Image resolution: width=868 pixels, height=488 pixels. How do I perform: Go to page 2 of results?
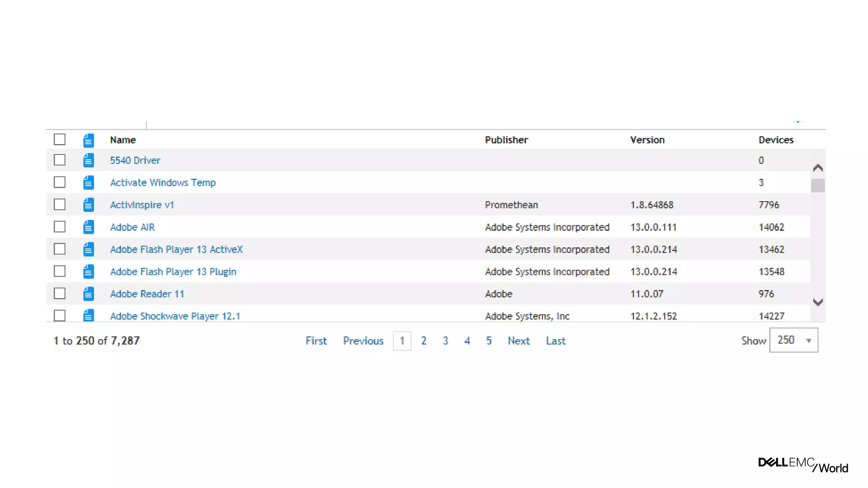click(423, 341)
